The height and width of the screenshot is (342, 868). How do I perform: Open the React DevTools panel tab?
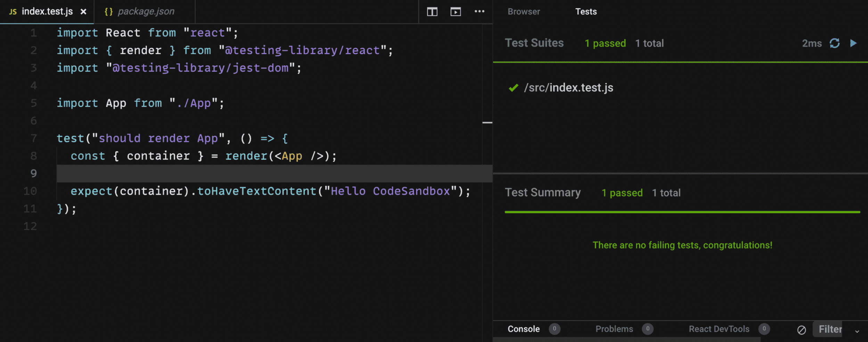[719, 329]
